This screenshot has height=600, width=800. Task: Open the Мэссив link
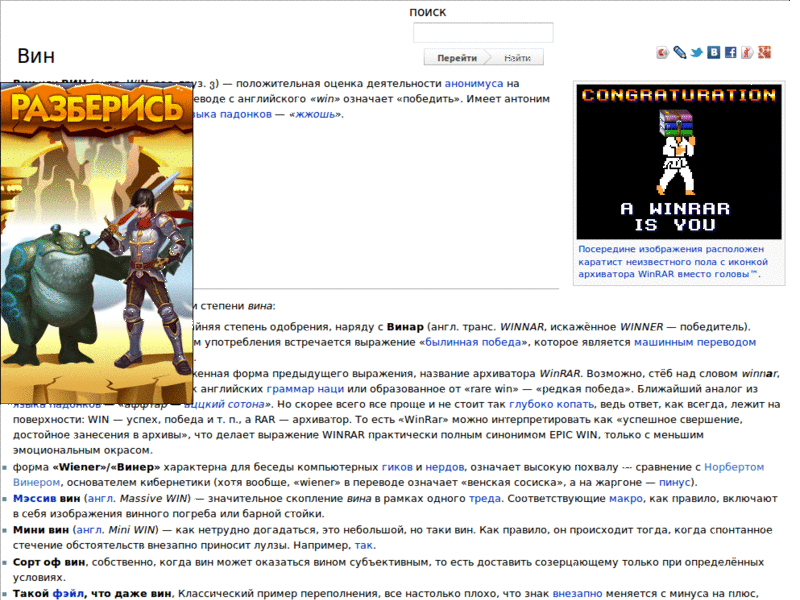35,498
